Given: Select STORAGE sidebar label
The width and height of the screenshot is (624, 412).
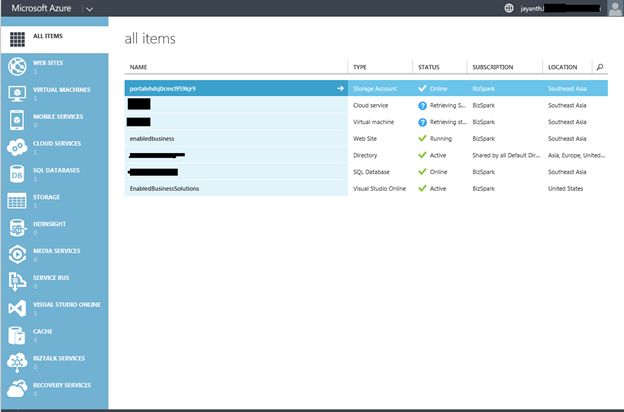Looking at the screenshot, I should (46, 197).
